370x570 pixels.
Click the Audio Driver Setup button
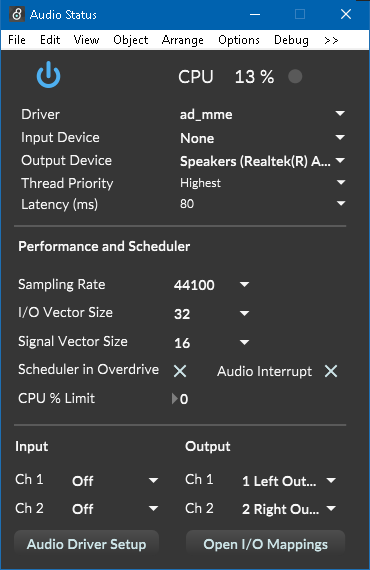[87, 544]
